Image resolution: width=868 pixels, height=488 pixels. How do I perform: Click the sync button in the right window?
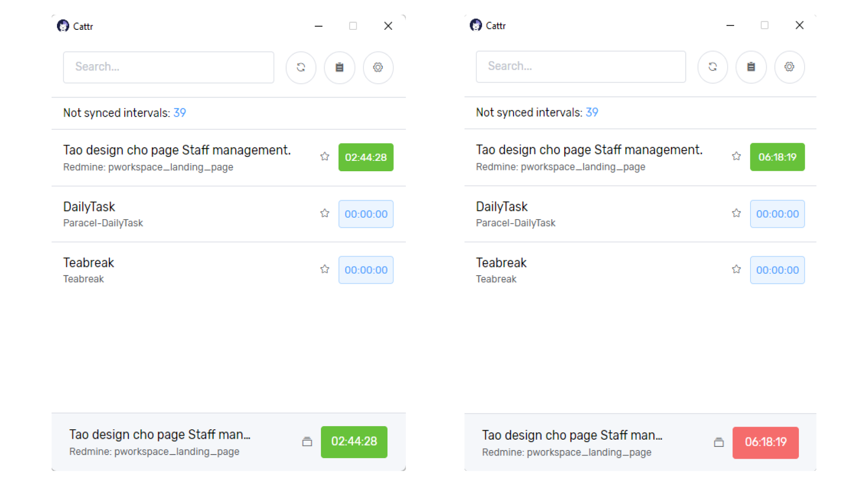[712, 67]
